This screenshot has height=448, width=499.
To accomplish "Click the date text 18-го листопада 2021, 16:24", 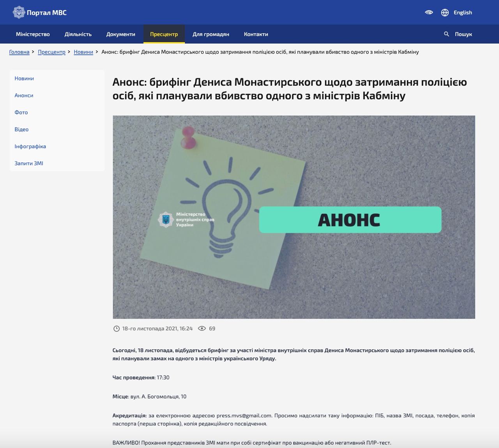I will point(157,329).
